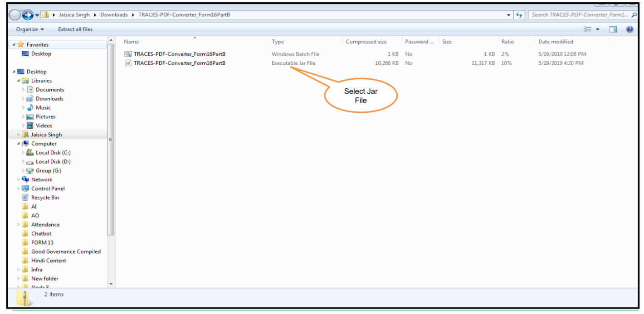Click Extract all files

[x=75, y=29]
